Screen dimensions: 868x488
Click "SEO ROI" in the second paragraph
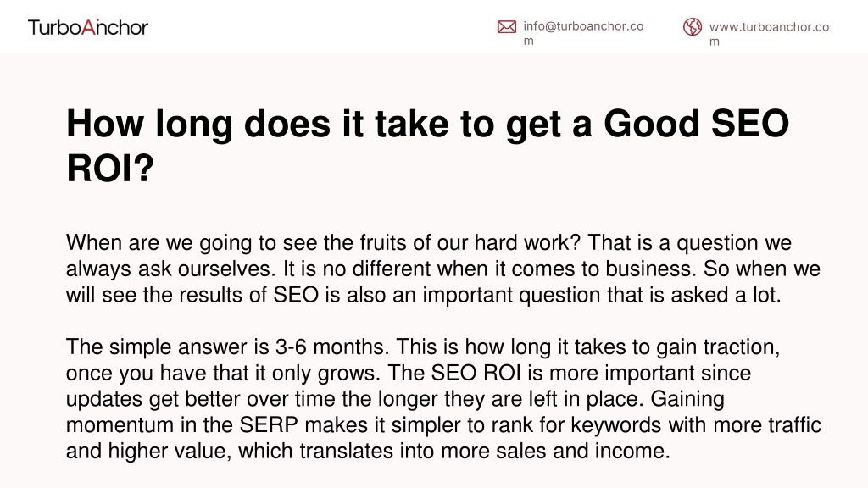click(x=476, y=373)
